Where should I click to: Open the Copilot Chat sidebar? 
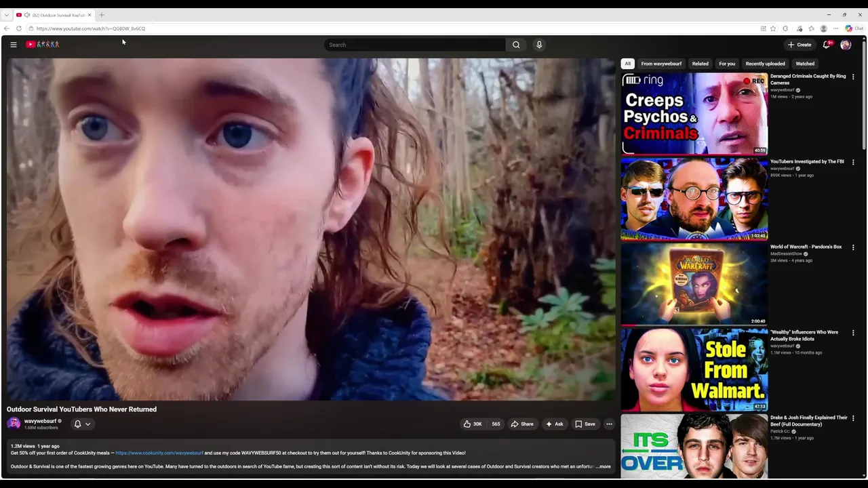854,28
